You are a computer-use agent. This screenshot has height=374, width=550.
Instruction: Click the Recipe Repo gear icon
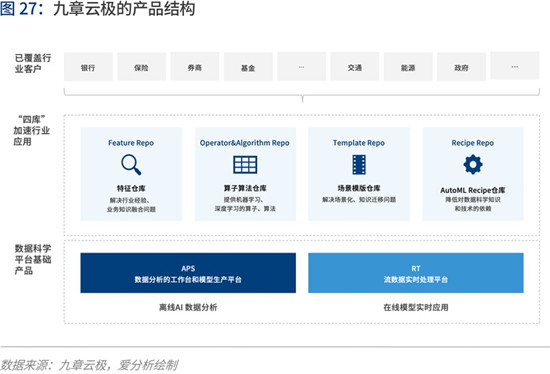tap(473, 164)
